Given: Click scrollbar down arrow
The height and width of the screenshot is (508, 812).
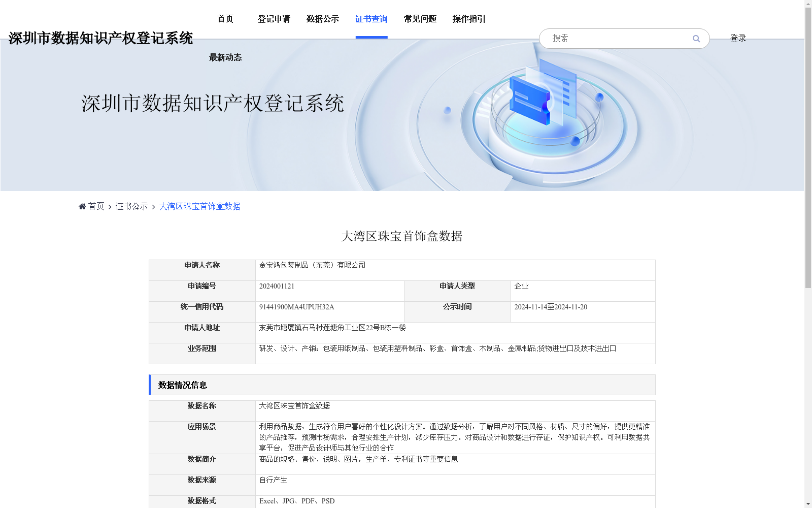Looking at the screenshot, I should [808, 504].
